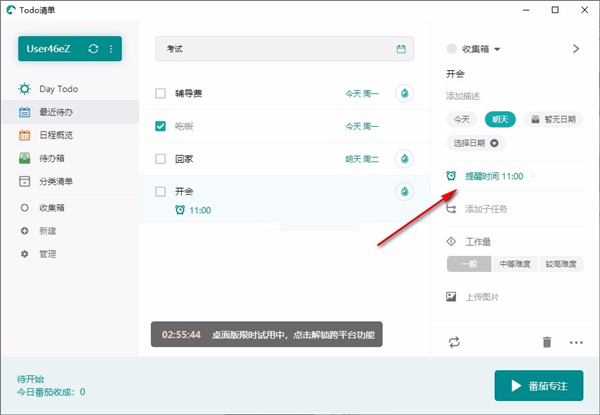Click the repeat icon at detail panel bottom

pos(453,342)
